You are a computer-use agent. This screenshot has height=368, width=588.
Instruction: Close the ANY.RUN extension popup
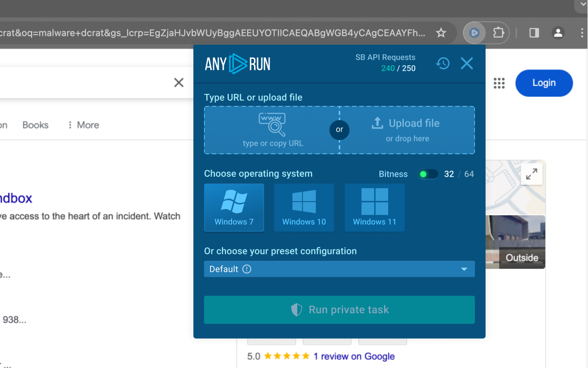[x=467, y=63]
